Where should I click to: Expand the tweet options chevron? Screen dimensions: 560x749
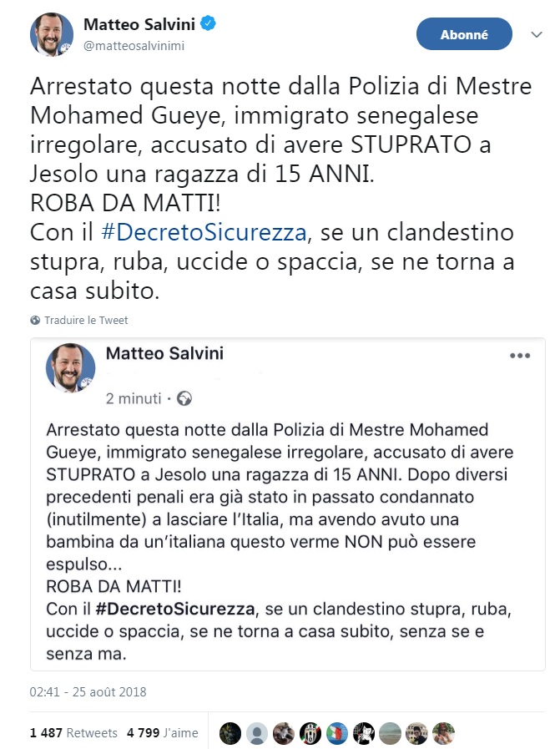coord(537,35)
